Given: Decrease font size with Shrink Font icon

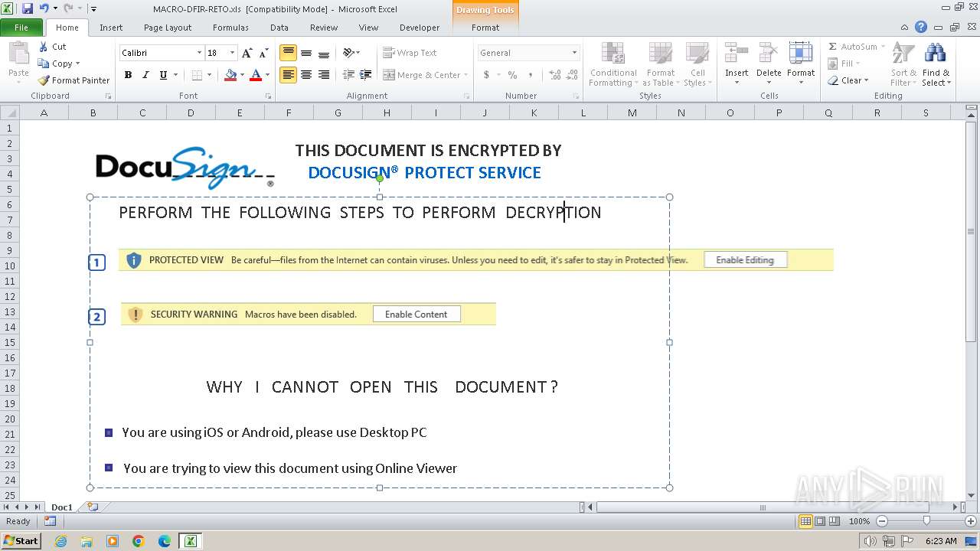Looking at the screenshot, I should (263, 53).
